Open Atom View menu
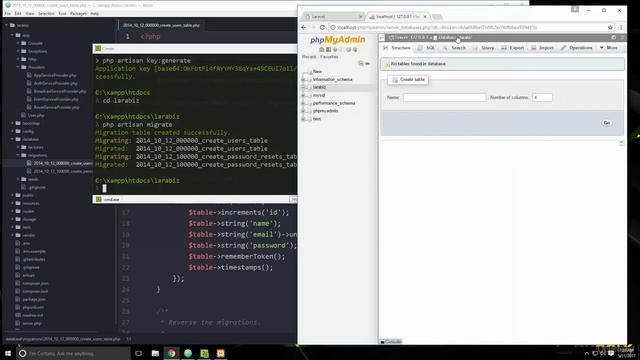 [30, 13]
